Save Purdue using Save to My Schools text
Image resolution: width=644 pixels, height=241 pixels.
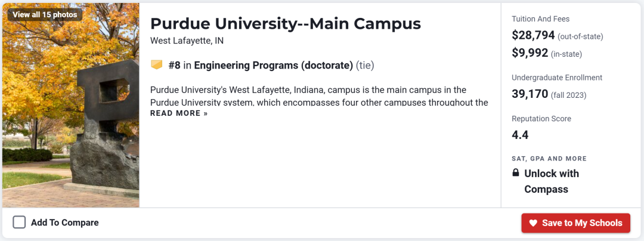(581, 223)
